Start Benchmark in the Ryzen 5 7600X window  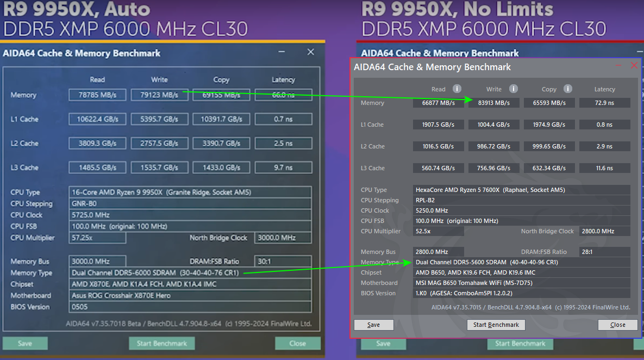pyautogui.click(x=496, y=325)
